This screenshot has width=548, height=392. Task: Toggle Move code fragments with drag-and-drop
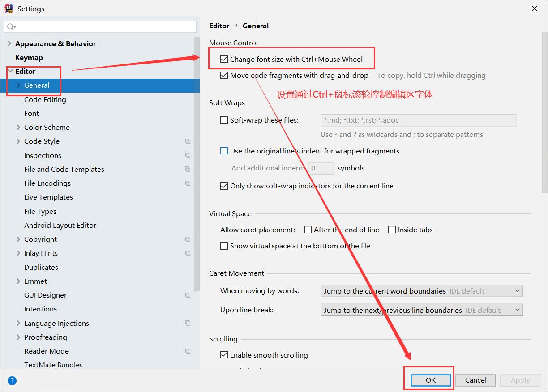pos(224,75)
